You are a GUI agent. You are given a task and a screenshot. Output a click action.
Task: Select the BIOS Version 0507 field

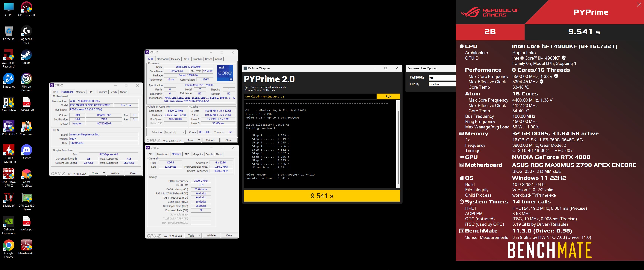coord(104,139)
